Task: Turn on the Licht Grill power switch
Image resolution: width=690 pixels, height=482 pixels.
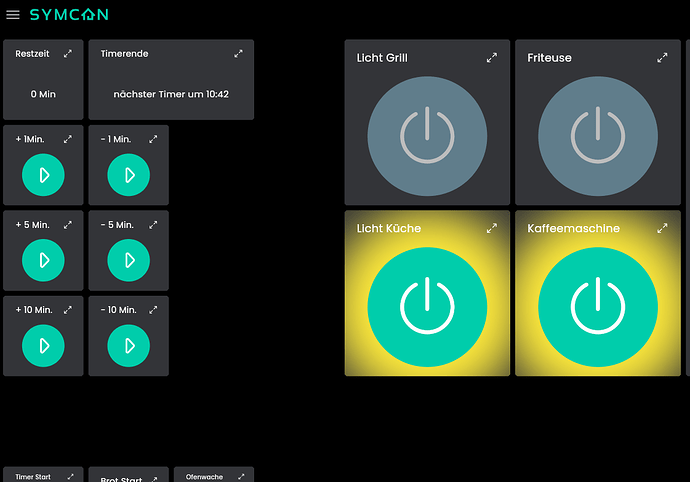Action: (427, 136)
